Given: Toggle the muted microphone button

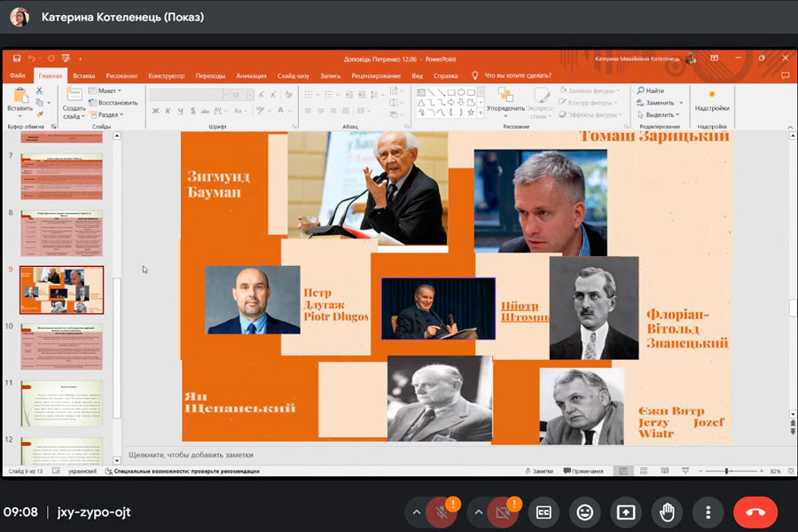Looking at the screenshot, I should pos(441,512).
